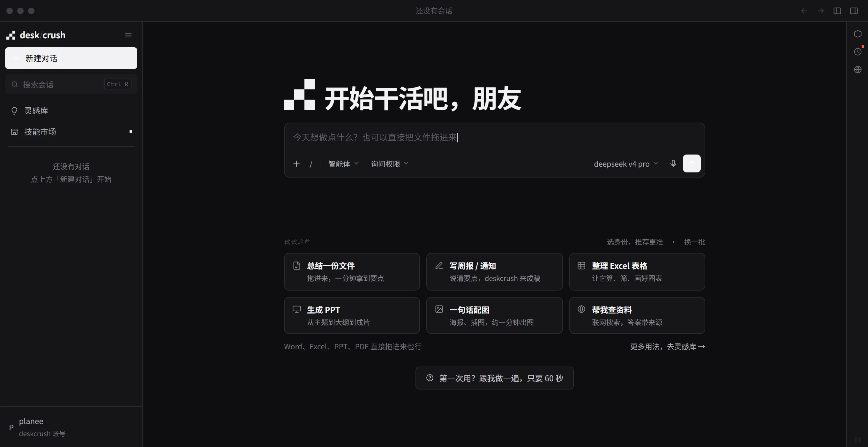Focus the 搜索会话 search field
Viewport: 868px width, 447px height.
(x=71, y=84)
